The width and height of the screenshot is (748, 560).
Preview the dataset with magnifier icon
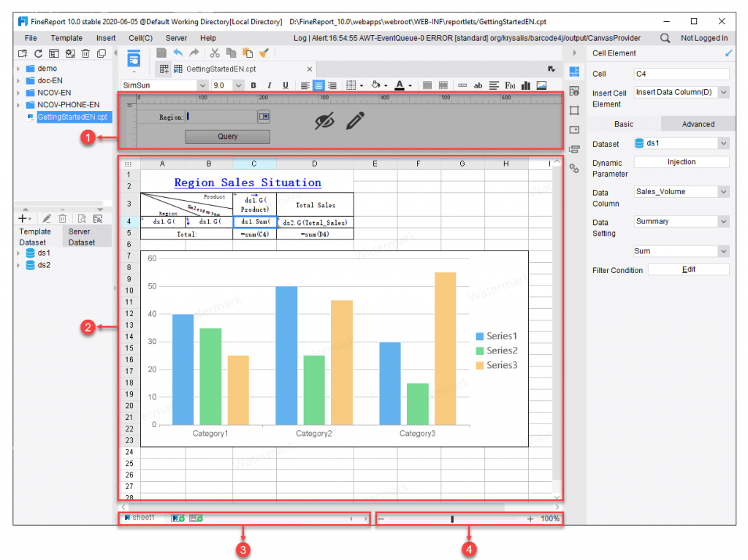point(82,218)
